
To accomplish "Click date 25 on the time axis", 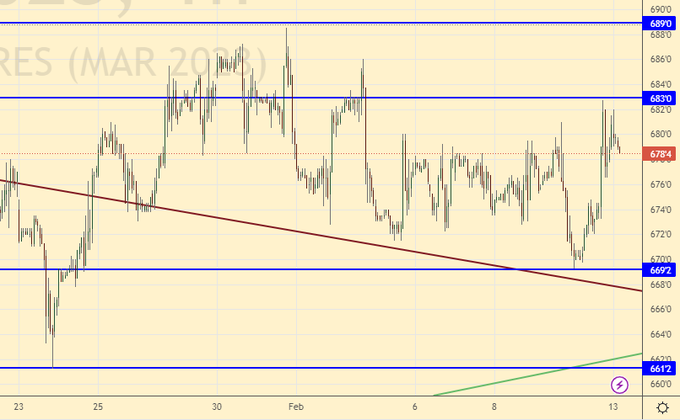I will [97, 407].
